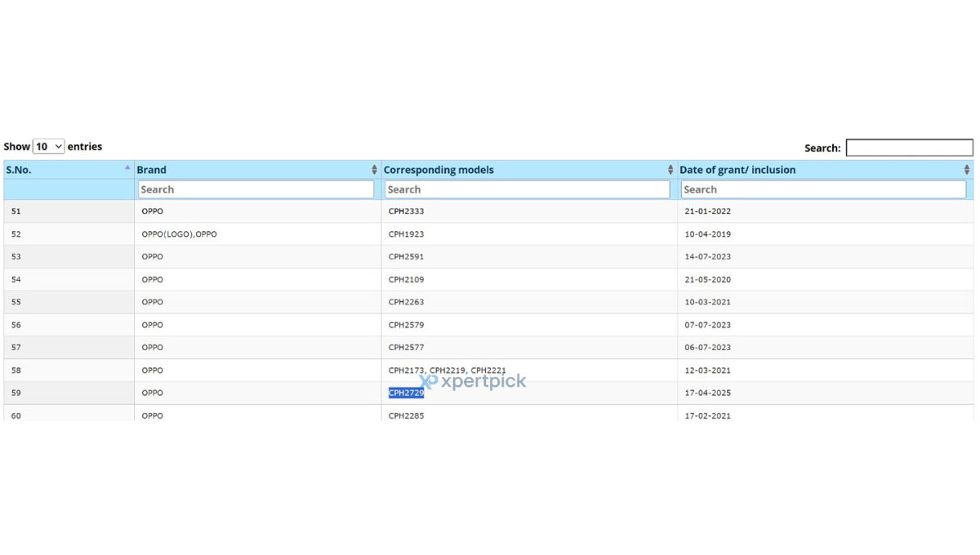Click the highlighted CPH2729 model text

click(406, 393)
